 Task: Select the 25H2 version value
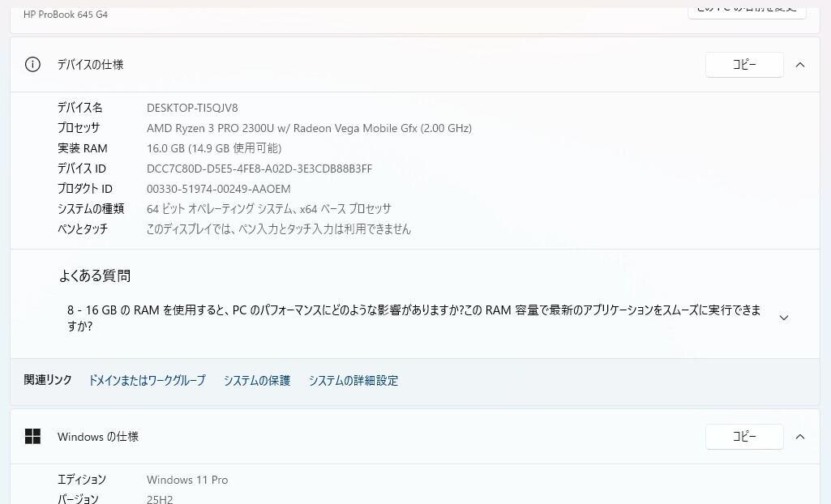coord(160,499)
